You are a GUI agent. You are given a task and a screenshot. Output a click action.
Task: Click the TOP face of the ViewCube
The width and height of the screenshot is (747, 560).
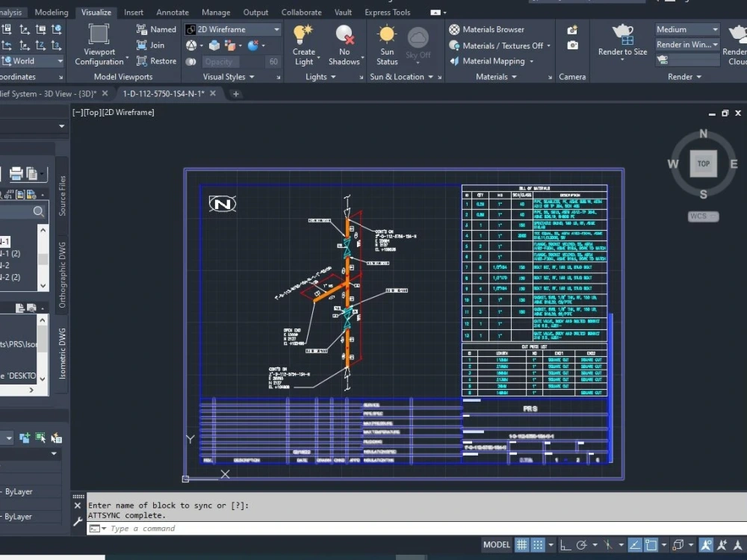(704, 164)
